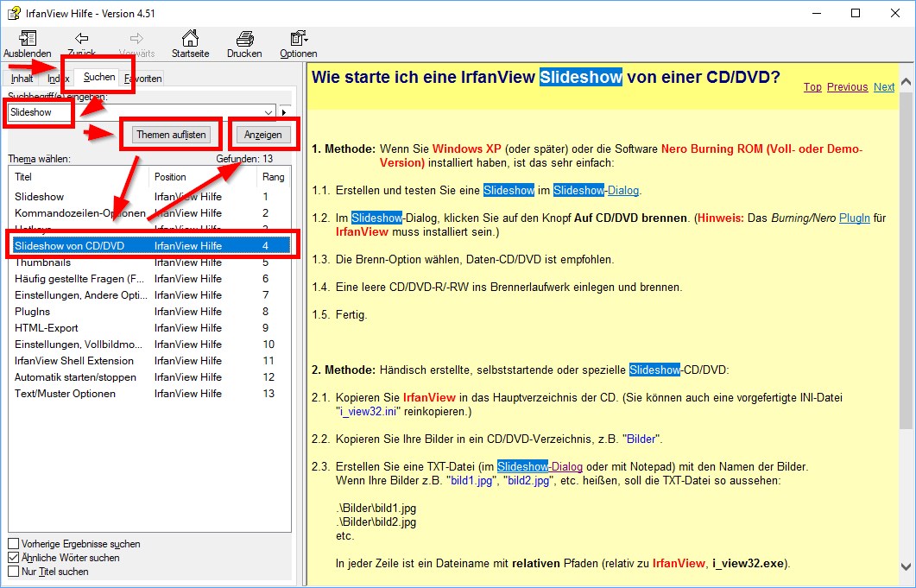Enable "Vorherige Ergebnisse suchen"
This screenshot has width=916, height=588.
coord(15,542)
